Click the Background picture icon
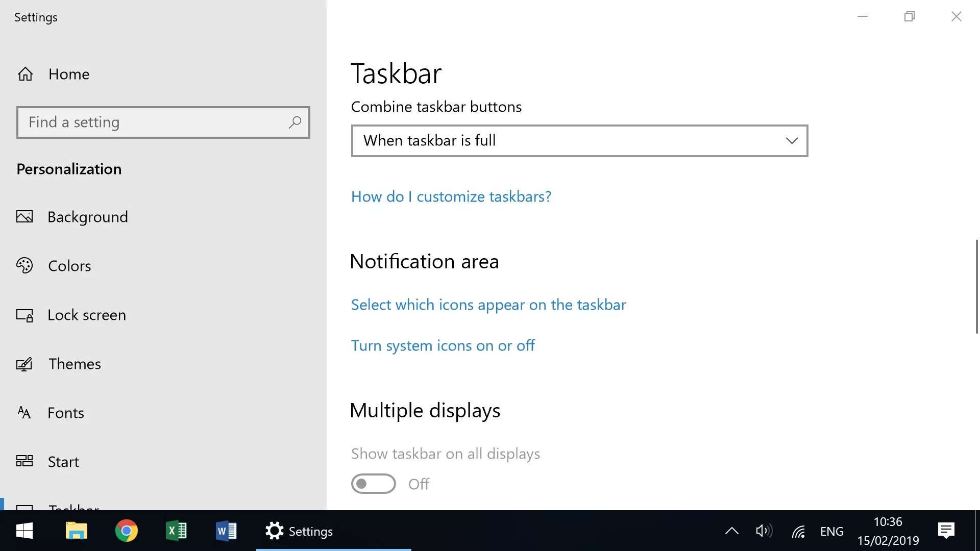The image size is (980, 551). (x=24, y=217)
